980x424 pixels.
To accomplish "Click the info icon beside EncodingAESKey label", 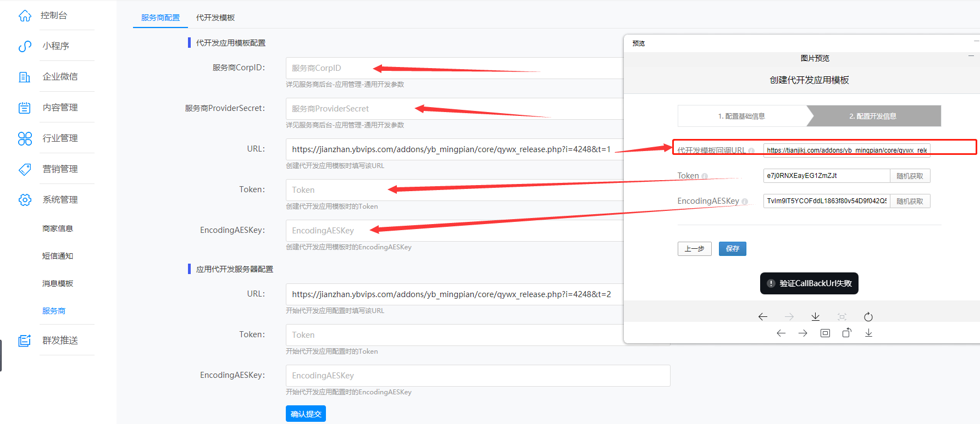I will tap(745, 202).
